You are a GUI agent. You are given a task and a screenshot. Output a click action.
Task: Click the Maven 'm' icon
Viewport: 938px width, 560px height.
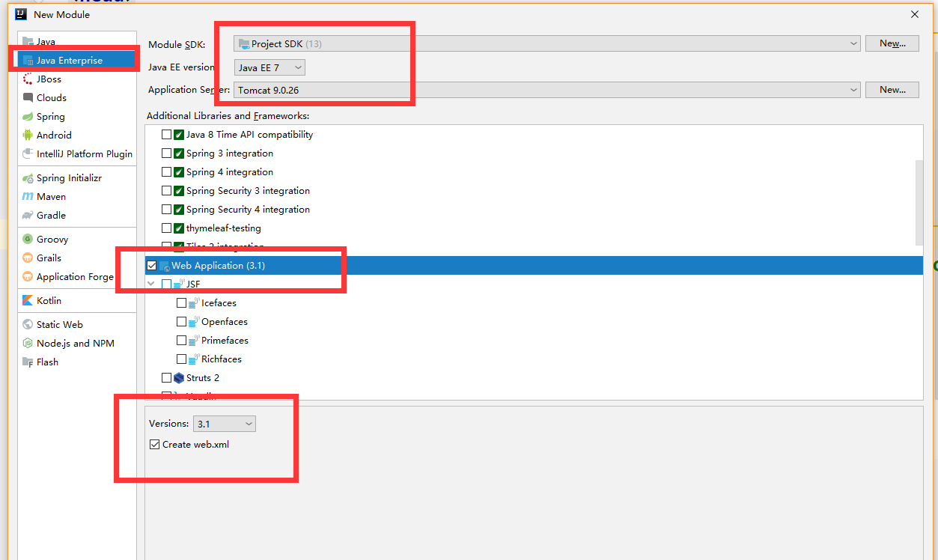(x=28, y=196)
